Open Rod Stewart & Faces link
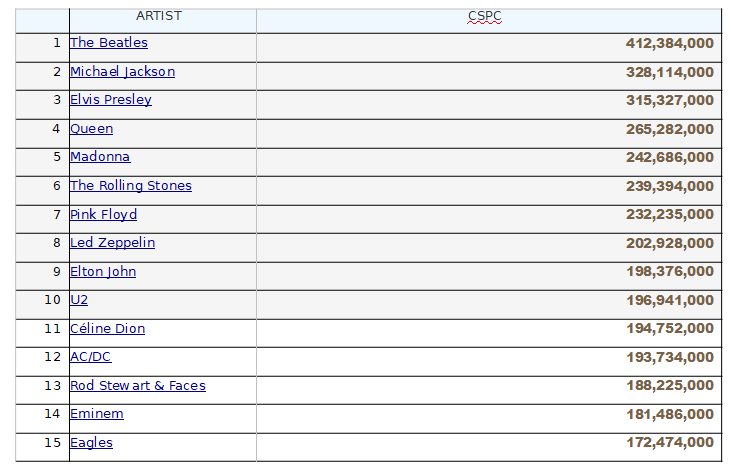This screenshot has height=470, width=731. tap(137, 386)
